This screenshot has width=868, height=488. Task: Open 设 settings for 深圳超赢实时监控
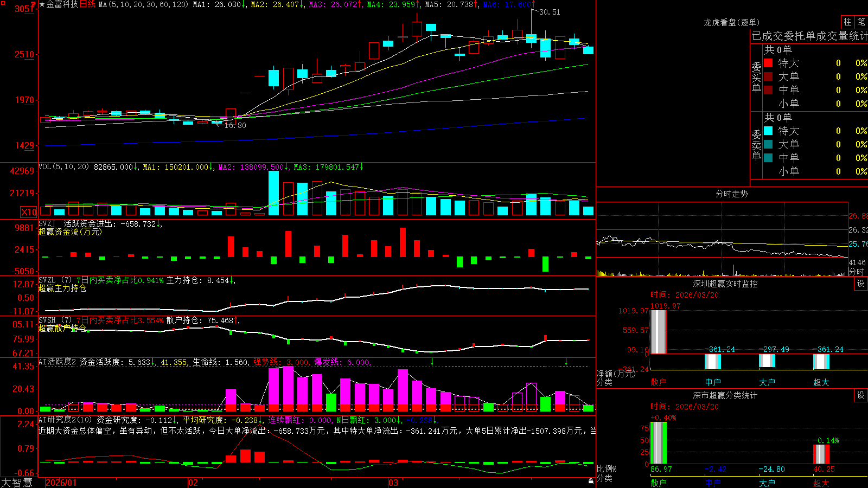(x=860, y=284)
